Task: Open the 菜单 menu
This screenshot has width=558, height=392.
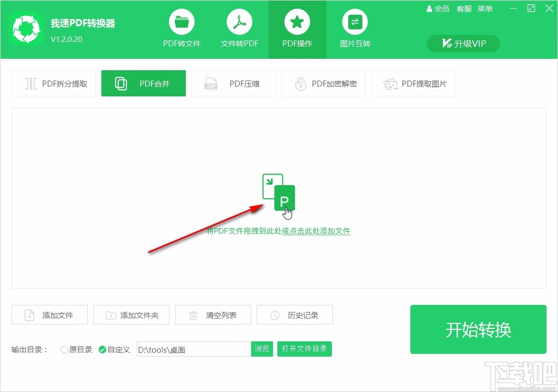Action: 484,9
